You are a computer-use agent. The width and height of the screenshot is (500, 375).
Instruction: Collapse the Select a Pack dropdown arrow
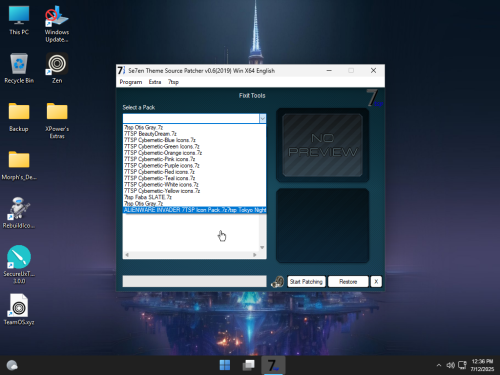[263, 118]
